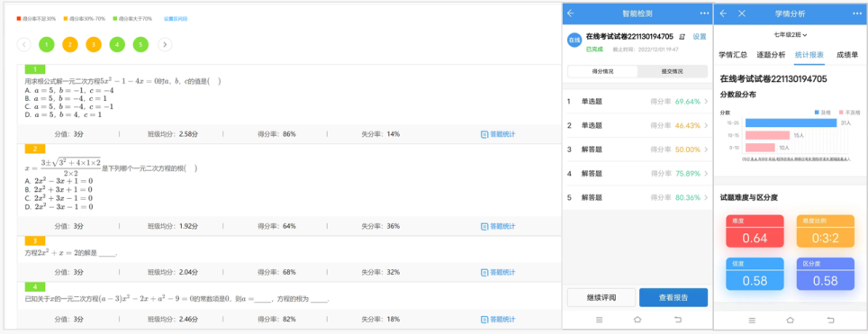Click the edit icon beside the exam title
This screenshot has width=868, height=335.
click(x=682, y=37)
